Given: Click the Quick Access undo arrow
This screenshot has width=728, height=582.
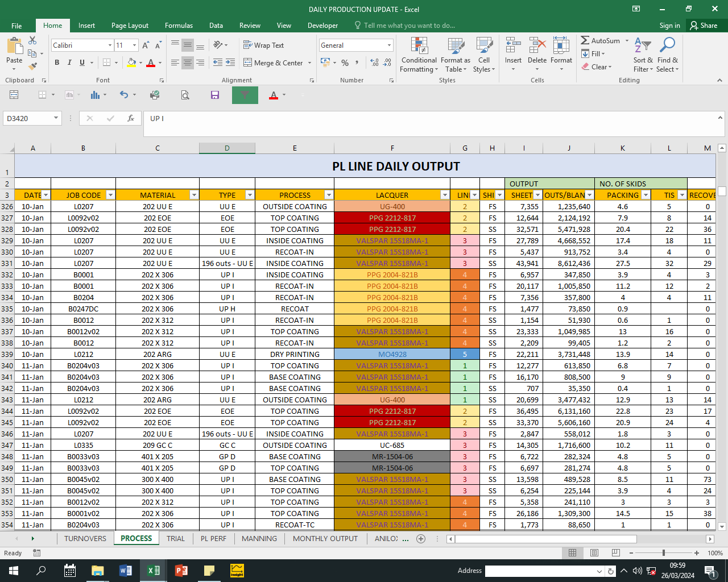Looking at the screenshot, I should pos(124,95).
